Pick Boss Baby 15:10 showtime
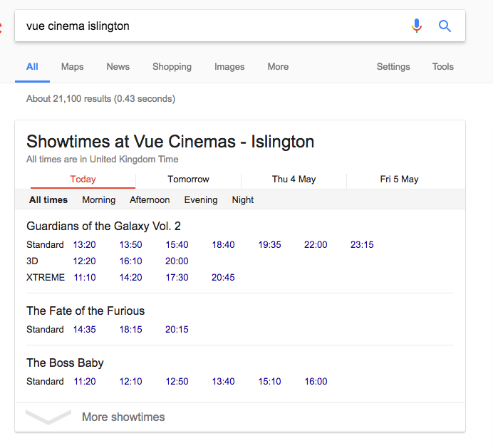The image size is (493, 448). 270,381
